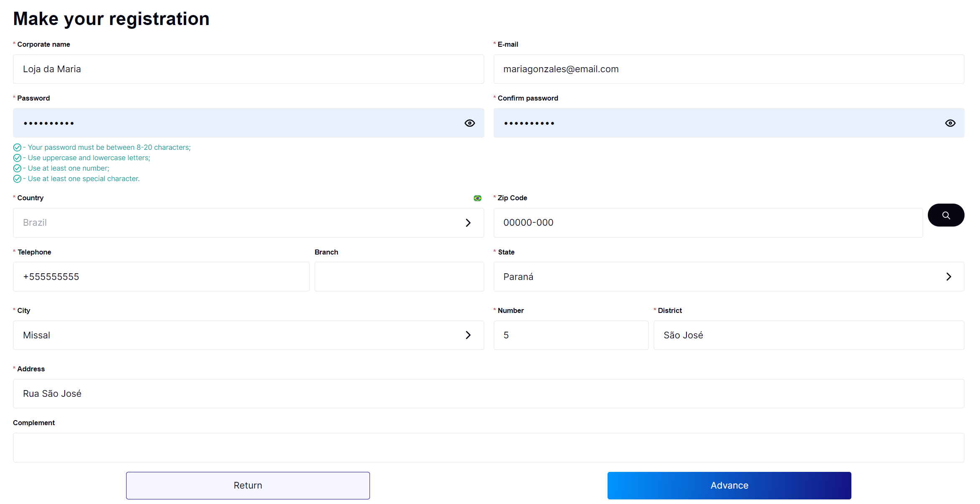This screenshot has width=980, height=504.
Task: Click the Return button
Action: click(248, 486)
